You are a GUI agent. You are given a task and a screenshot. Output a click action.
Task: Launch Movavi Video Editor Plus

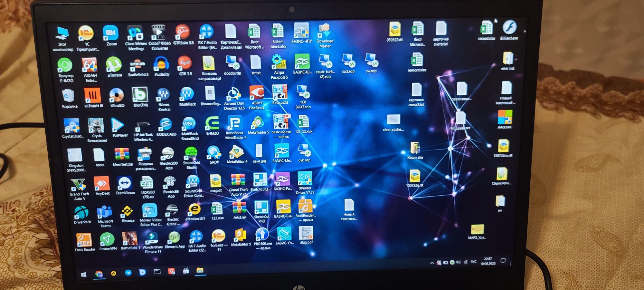click(x=150, y=215)
